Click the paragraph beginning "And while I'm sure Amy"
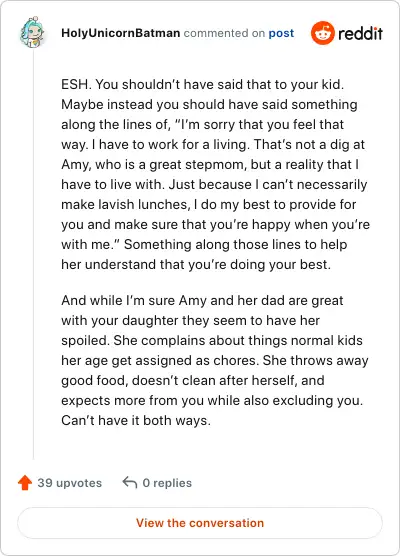Image resolution: width=400 pixels, height=556 pixels. point(215,360)
